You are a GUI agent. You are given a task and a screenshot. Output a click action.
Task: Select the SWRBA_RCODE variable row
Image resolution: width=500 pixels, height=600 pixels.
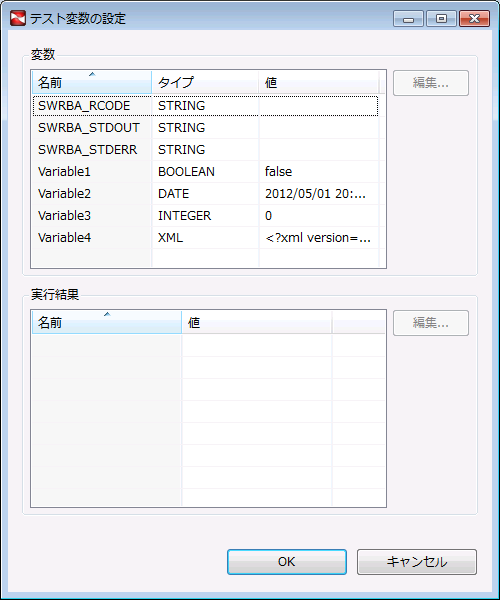click(205, 106)
